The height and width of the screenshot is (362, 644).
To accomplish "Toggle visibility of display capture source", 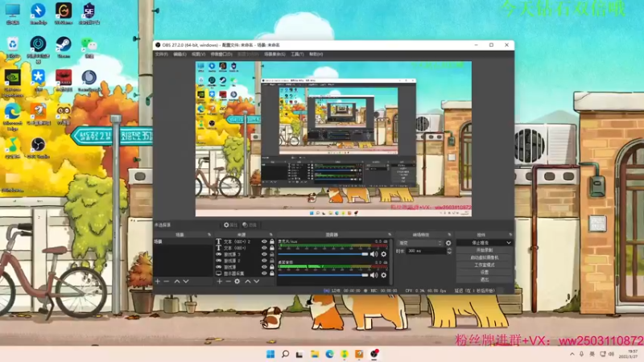I will (x=264, y=274).
